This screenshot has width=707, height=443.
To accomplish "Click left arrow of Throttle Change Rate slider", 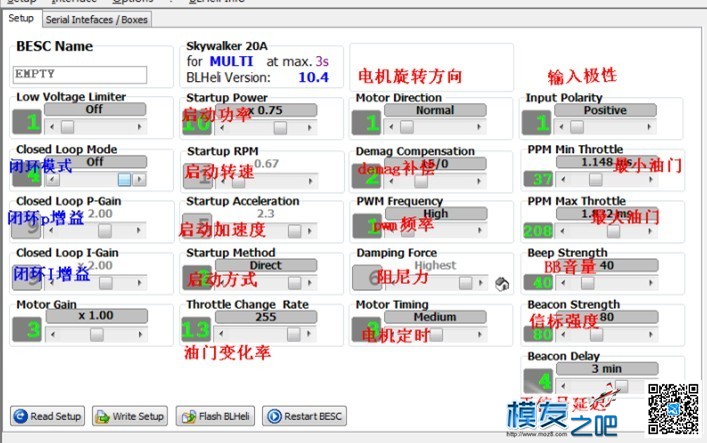I will (x=221, y=334).
